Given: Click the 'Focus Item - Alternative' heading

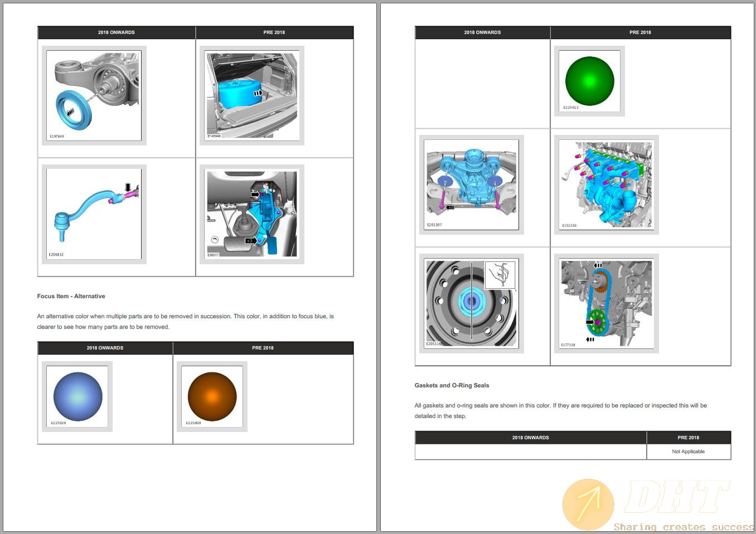Looking at the screenshot, I should (x=71, y=296).
